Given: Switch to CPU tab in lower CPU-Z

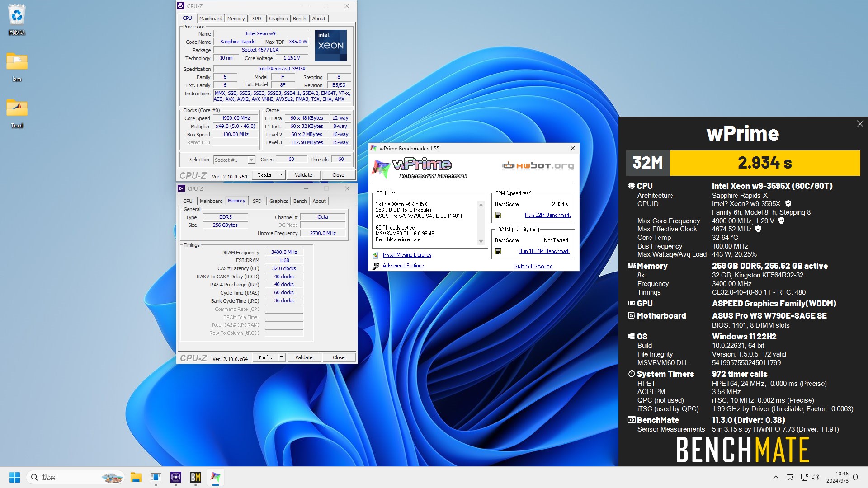Looking at the screenshot, I should [x=188, y=201].
